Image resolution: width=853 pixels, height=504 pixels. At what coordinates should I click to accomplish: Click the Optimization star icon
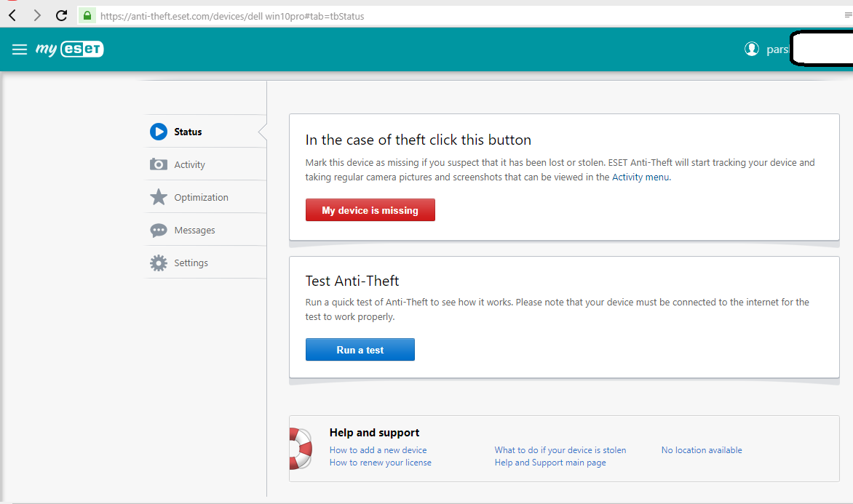(159, 197)
